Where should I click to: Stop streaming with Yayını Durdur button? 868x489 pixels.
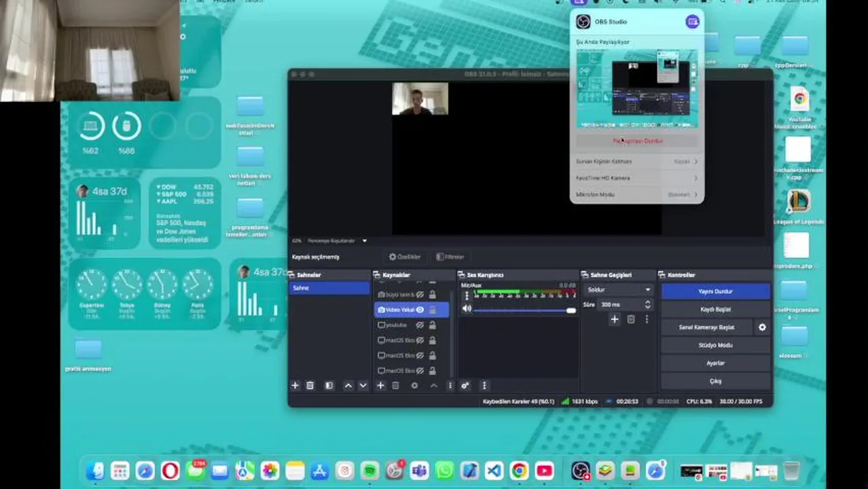(x=716, y=291)
